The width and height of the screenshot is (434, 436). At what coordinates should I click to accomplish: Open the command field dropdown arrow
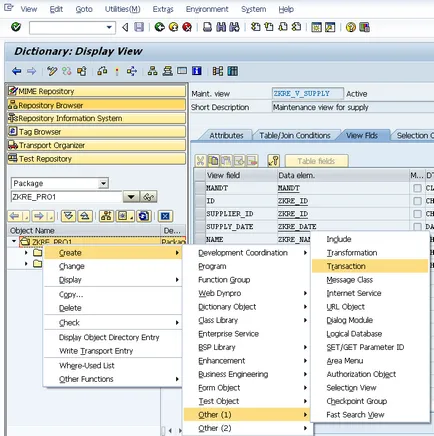click(109, 27)
